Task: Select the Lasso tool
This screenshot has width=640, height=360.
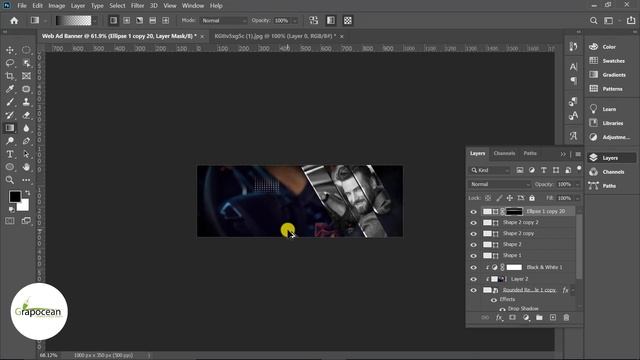Action: [10, 63]
